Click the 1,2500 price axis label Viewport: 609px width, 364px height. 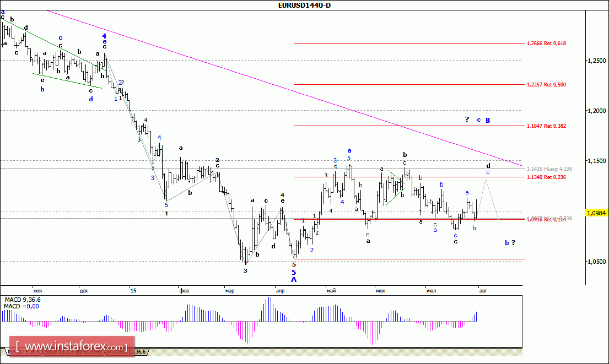coord(596,61)
